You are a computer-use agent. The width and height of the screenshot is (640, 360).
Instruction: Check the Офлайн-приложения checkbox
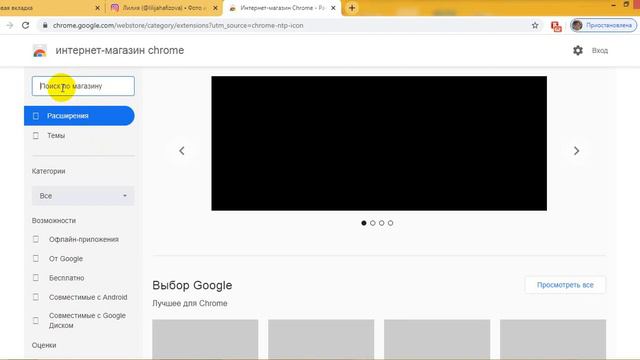click(x=36, y=239)
